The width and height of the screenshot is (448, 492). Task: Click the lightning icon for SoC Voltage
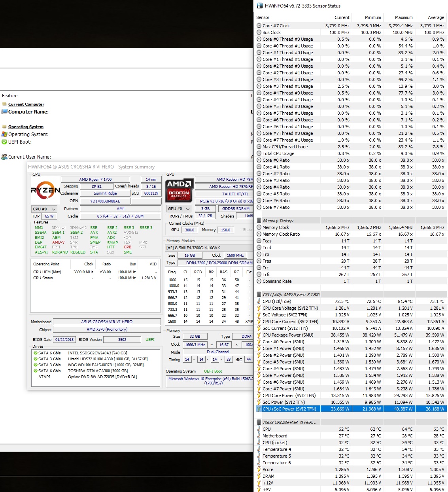(x=259, y=315)
